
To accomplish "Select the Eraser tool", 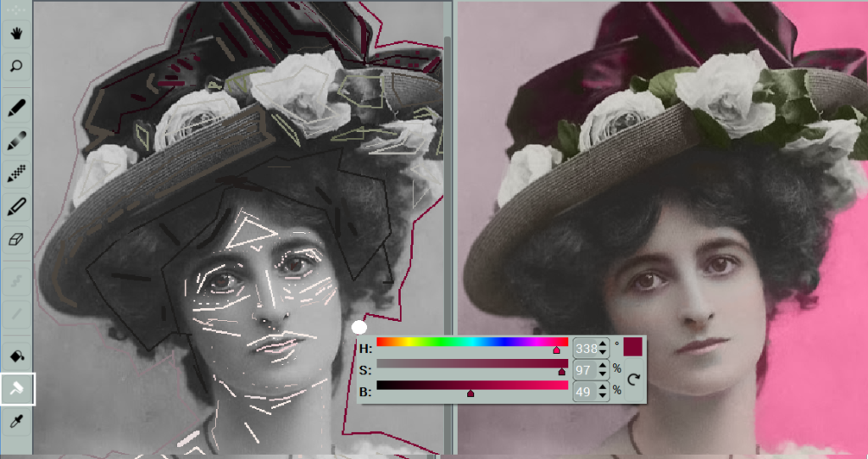I will point(17,240).
